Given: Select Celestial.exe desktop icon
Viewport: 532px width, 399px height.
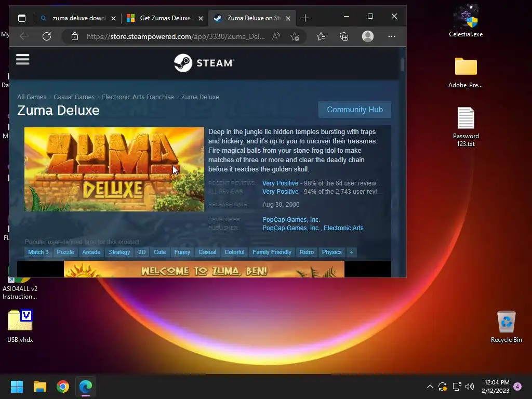Looking at the screenshot, I should [x=466, y=21].
